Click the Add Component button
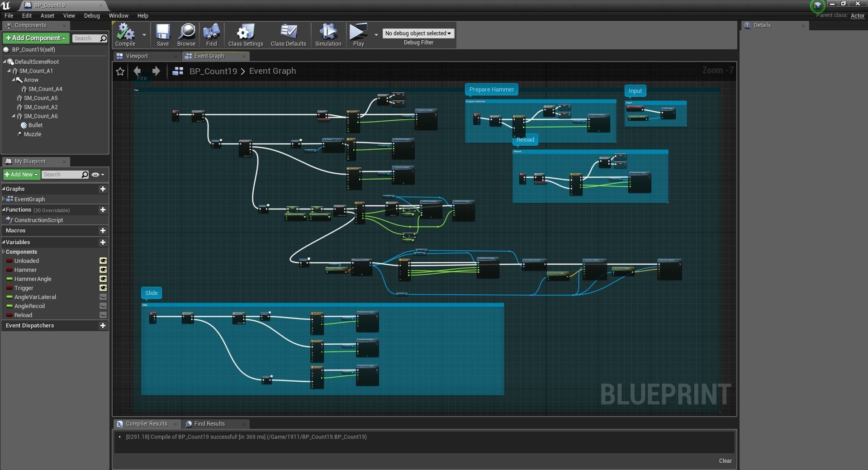This screenshot has width=868, height=470. pyautogui.click(x=36, y=38)
